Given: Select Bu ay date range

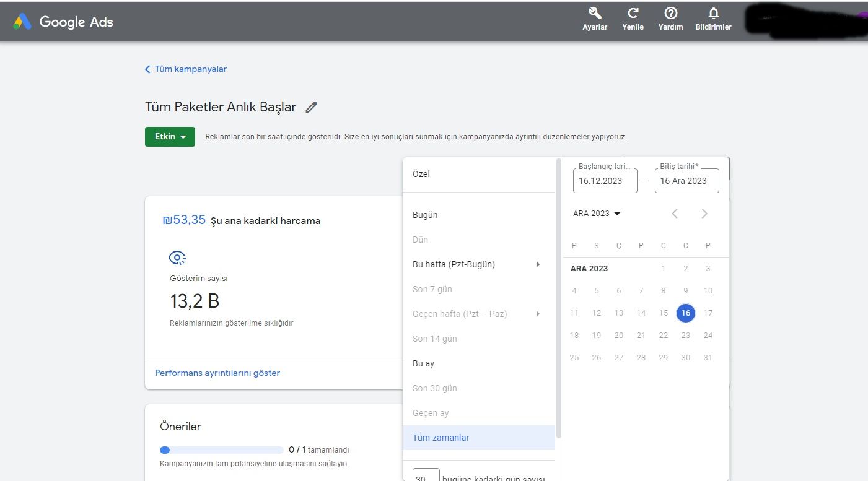Looking at the screenshot, I should [x=479, y=363].
